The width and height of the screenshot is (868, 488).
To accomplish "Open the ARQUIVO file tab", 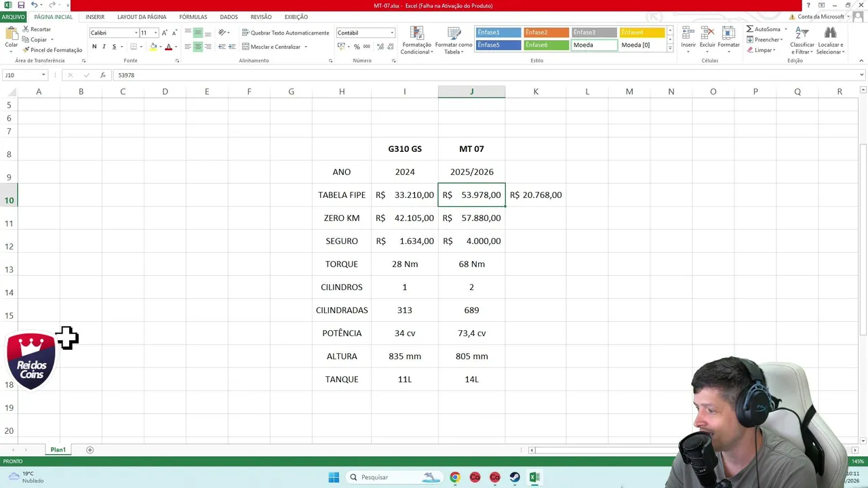I will 13,17.
